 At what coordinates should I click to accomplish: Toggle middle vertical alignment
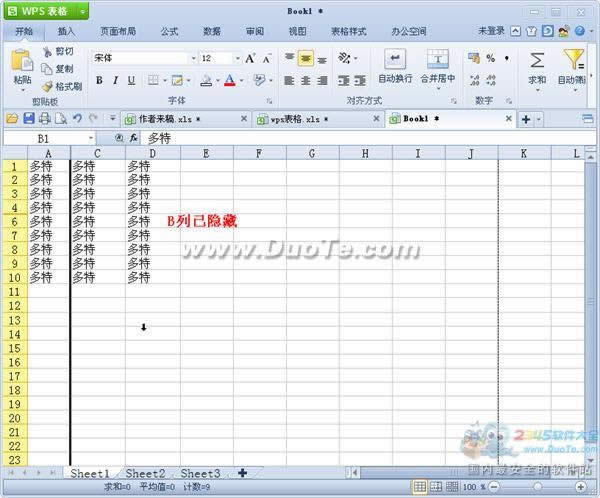[x=306, y=58]
